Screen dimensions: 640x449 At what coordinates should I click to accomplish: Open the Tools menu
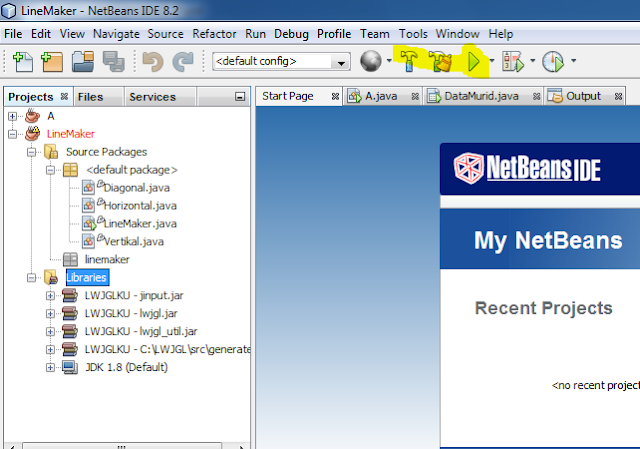pyautogui.click(x=413, y=34)
